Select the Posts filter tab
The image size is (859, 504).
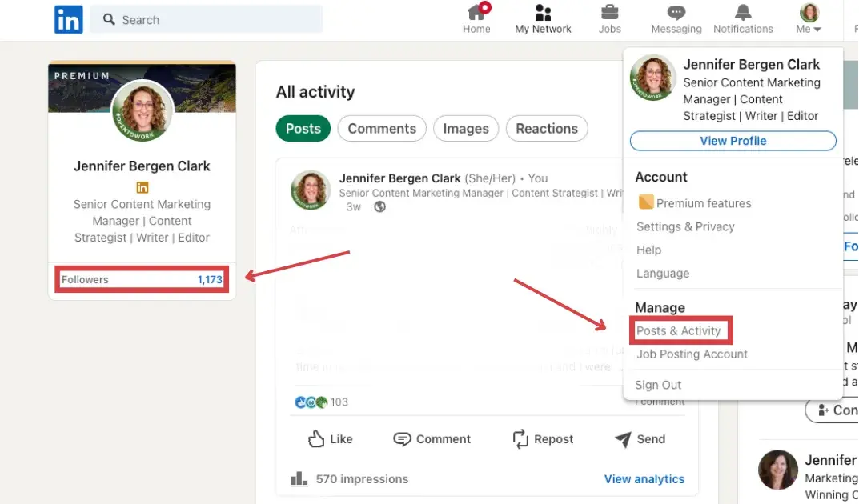click(303, 129)
